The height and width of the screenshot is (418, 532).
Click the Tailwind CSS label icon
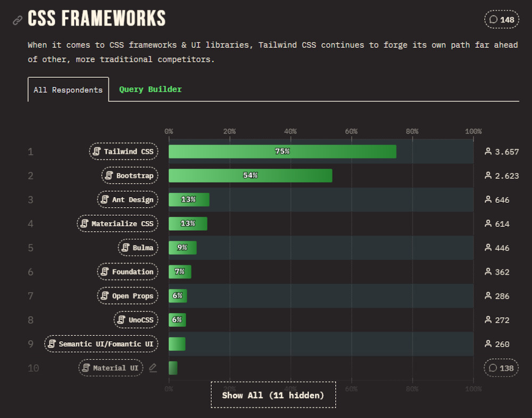click(97, 151)
